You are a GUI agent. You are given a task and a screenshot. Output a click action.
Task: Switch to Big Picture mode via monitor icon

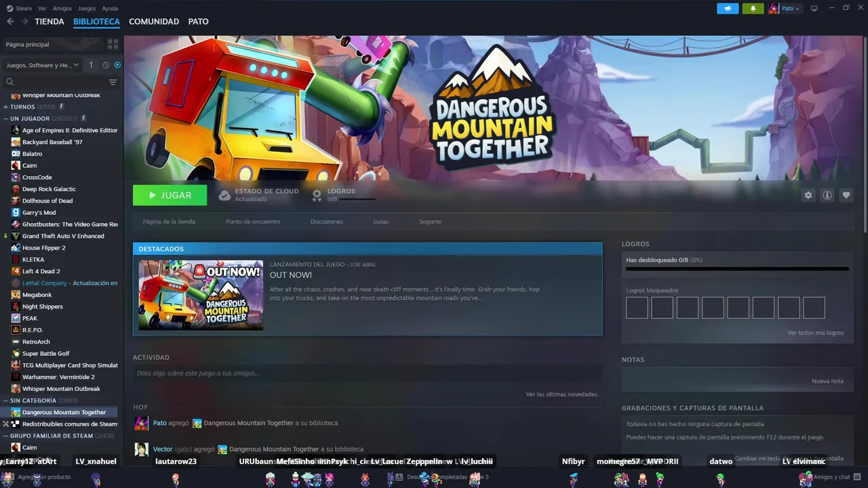pyautogui.click(x=814, y=8)
